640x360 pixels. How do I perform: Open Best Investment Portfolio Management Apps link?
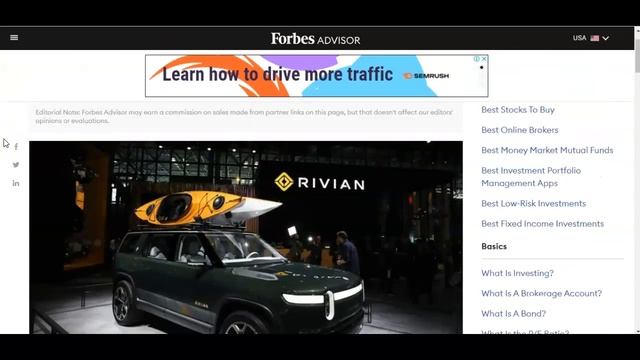coord(531,177)
